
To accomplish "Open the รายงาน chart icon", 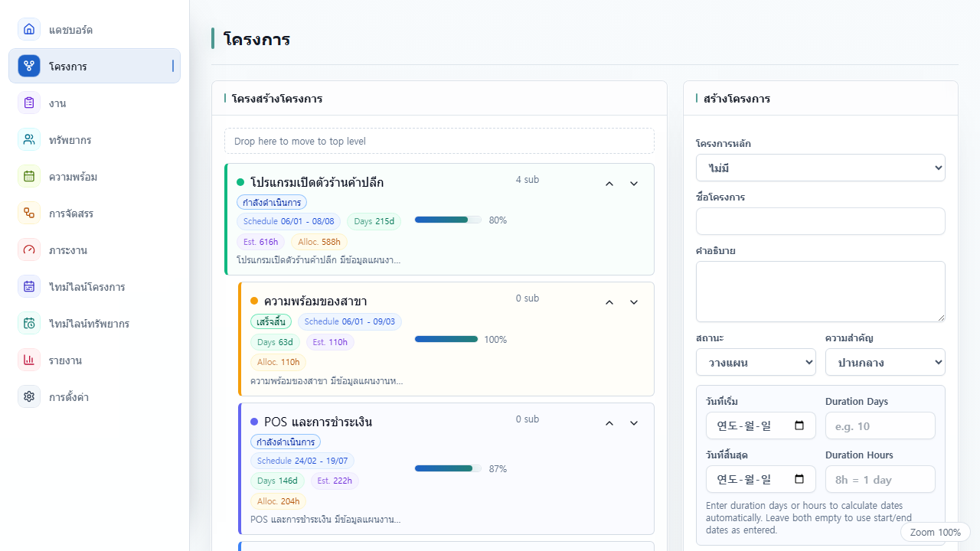I will [29, 360].
